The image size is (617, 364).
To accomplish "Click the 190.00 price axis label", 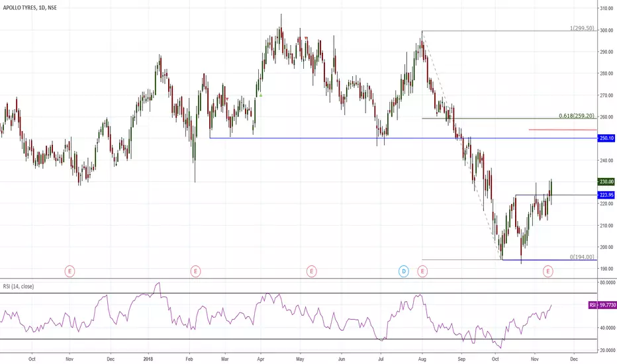I will [606, 269].
